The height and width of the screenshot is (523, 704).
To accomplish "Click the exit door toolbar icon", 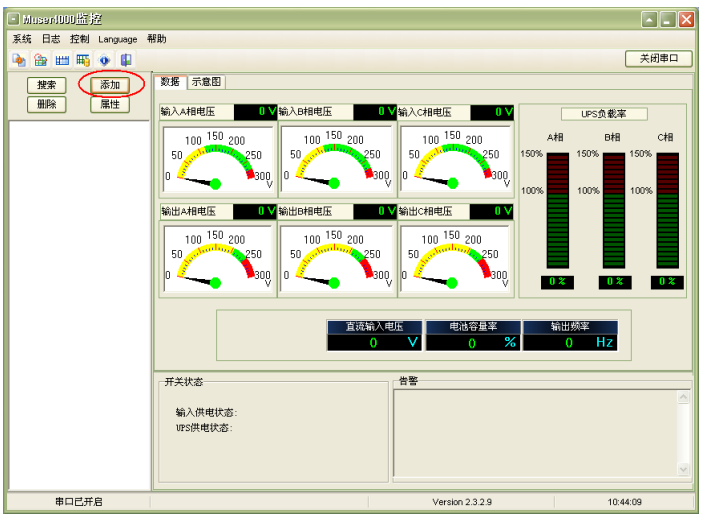I will [126, 60].
